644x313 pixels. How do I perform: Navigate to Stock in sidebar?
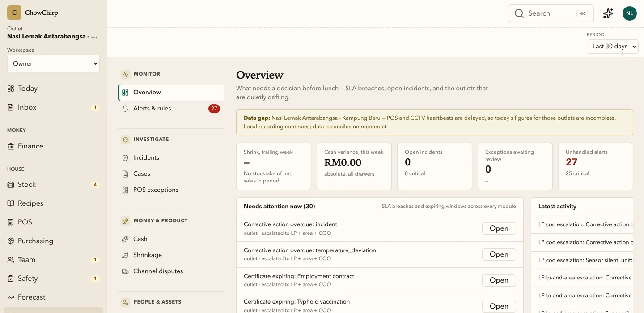click(53, 185)
